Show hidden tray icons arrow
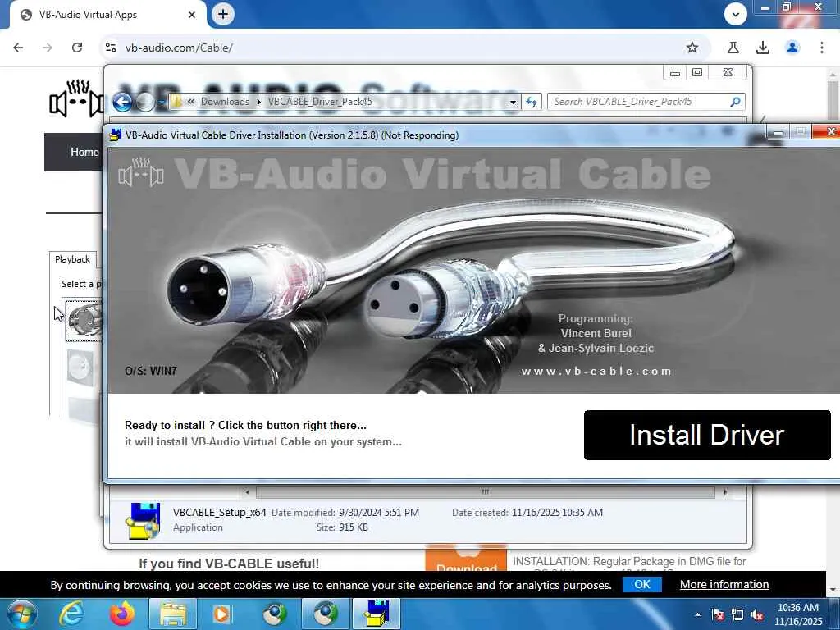The image size is (840, 630). tap(697, 615)
